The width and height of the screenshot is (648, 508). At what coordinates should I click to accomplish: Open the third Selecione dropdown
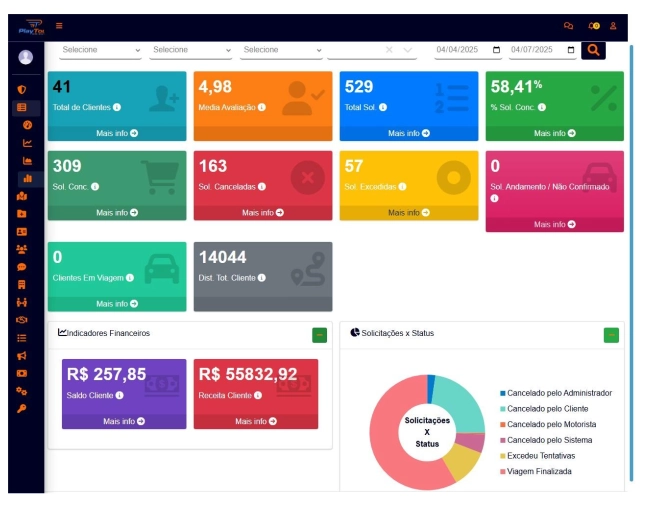click(x=282, y=50)
